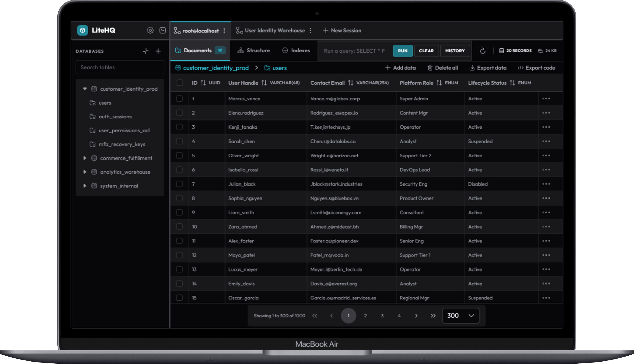634x364 pixels.
Task: Click the refresh icon next to HISTORY
Action: 483,51
